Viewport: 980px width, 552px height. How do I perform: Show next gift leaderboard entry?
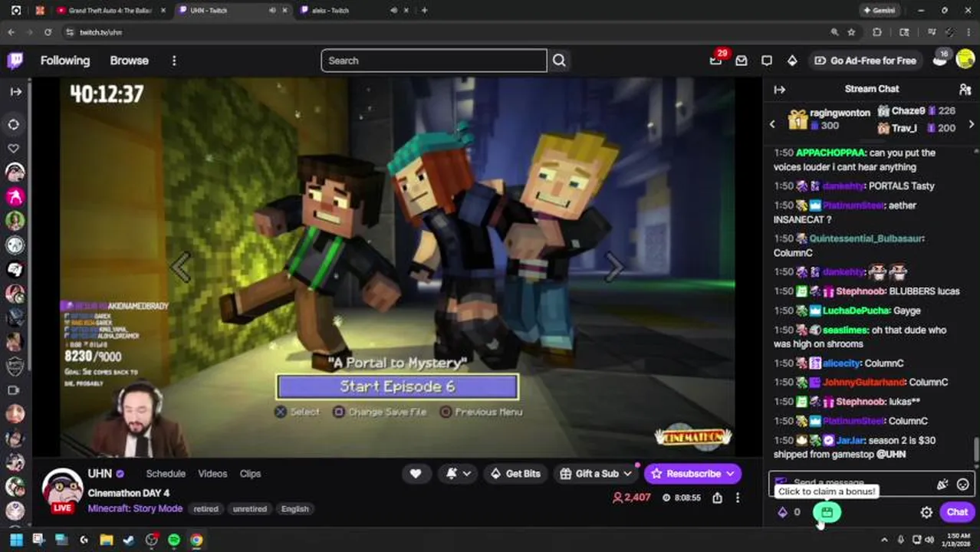click(x=972, y=125)
